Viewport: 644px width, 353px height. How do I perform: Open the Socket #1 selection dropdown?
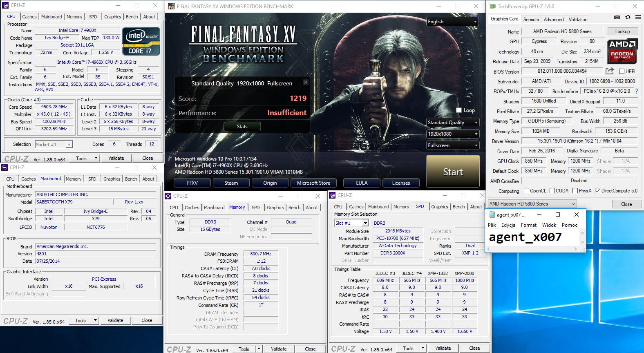point(54,145)
